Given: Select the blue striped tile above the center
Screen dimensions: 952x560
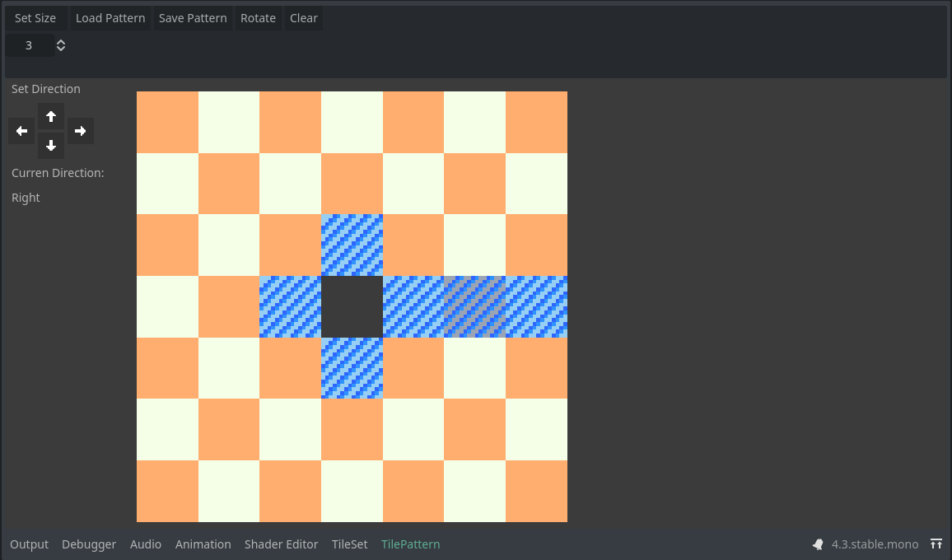Looking at the screenshot, I should tap(352, 245).
